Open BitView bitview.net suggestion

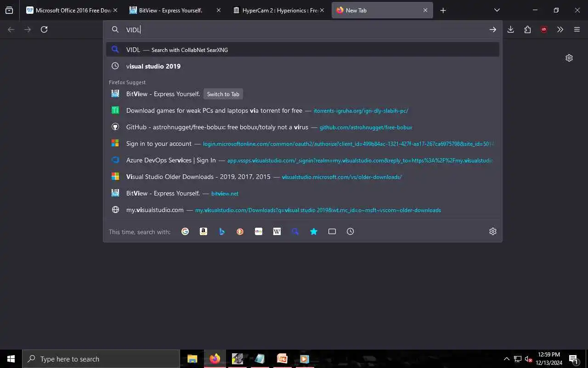(303, 193)
